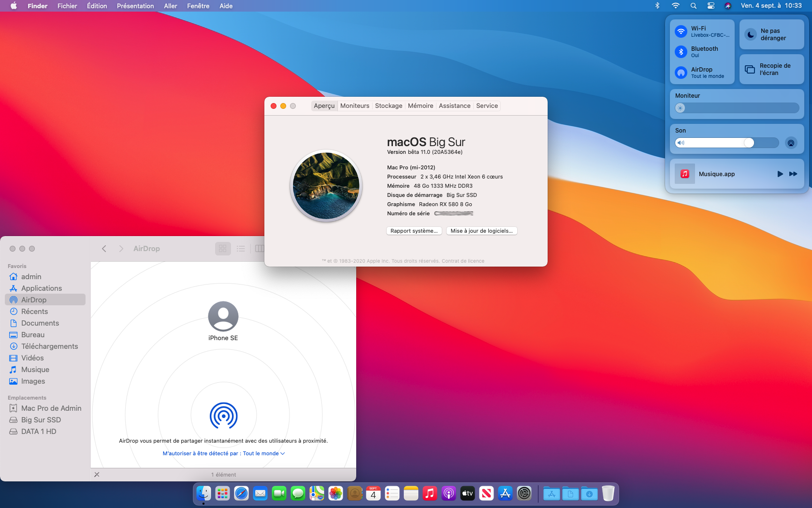Open the Contrat de licence link
This screenshot has width=812, height=508.
(x=463, y=261)
